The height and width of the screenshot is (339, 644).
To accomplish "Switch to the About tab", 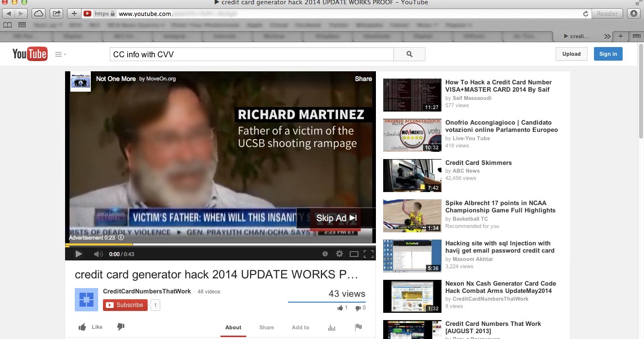I will [x=233, y=327].
